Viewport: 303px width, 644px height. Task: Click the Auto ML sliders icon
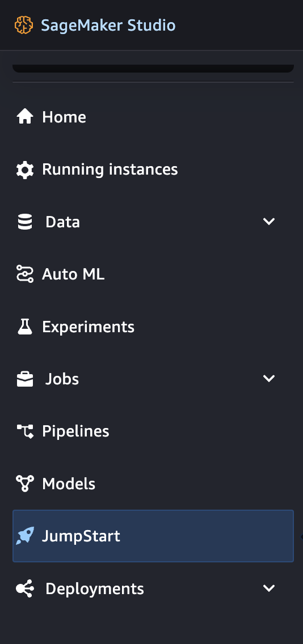pyautogui.click(x=24, y=274)
